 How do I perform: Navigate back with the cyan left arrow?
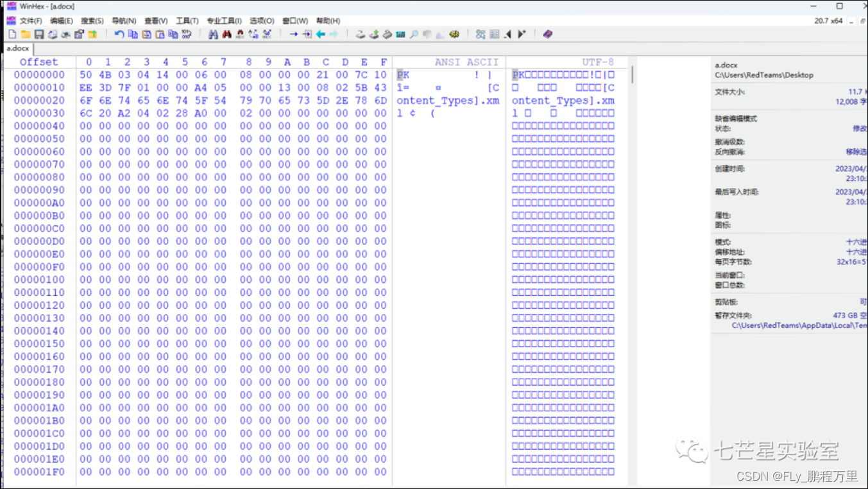tap(320, 34)
